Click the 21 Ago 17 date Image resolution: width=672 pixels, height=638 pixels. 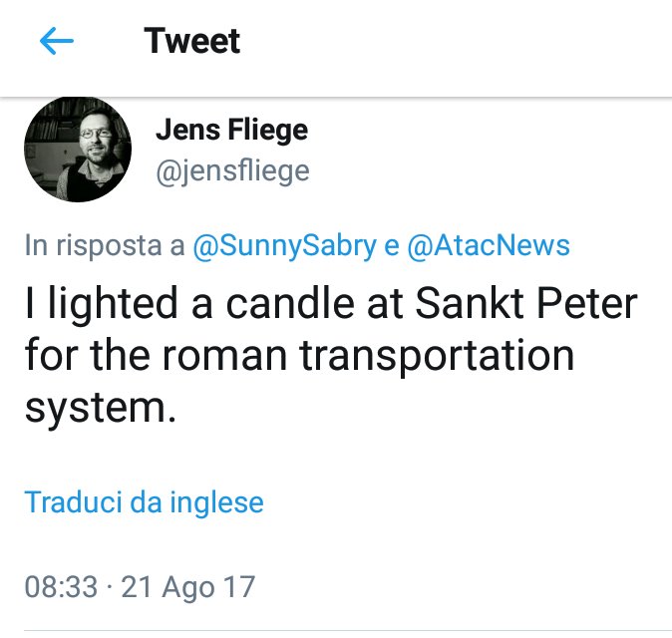coord(187,586)
